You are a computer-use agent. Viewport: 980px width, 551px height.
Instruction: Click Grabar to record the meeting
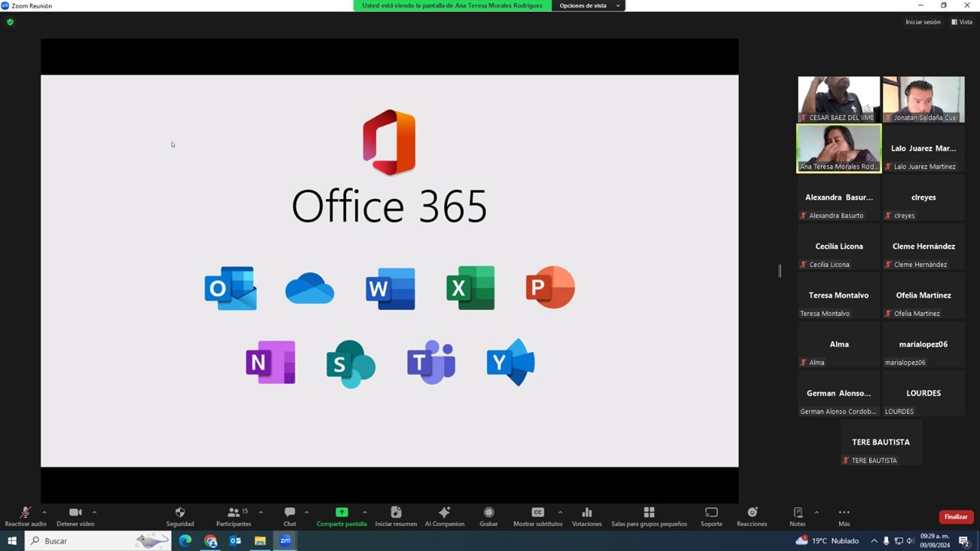tap(488, 513)
